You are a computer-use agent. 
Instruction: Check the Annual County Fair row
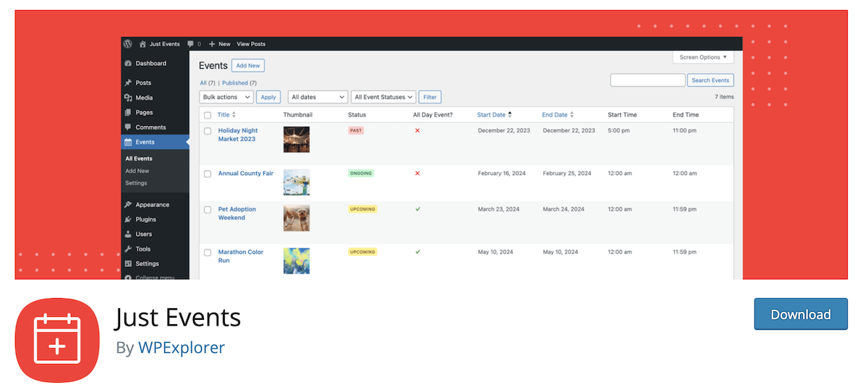coord(208,174)
